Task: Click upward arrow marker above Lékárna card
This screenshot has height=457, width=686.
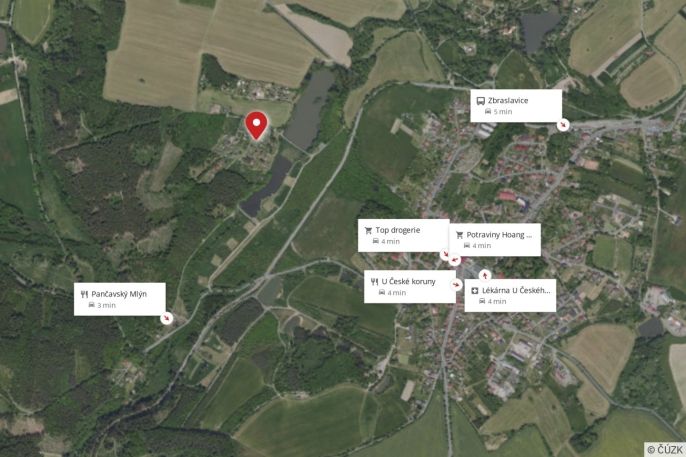Action: pos(485,275)
